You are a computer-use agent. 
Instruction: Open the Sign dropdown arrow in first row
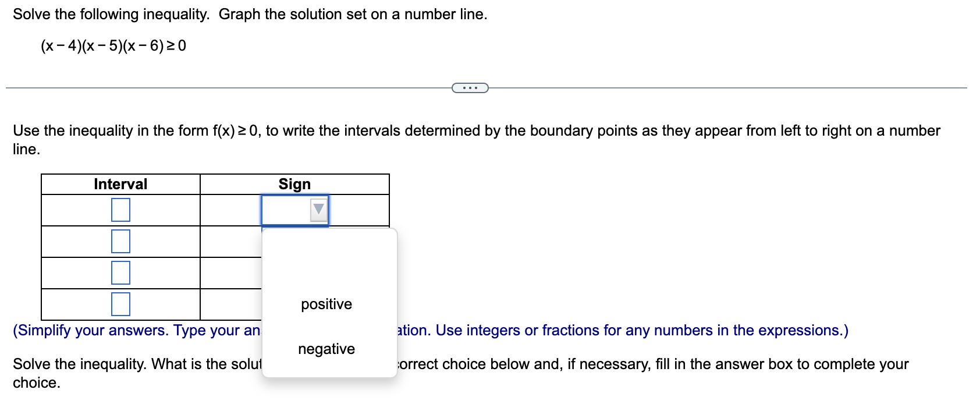point(318,209)
